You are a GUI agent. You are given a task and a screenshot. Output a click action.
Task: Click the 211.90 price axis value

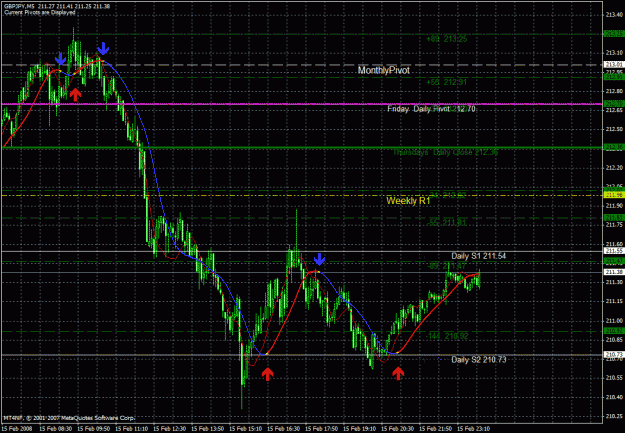pos(614,206)
